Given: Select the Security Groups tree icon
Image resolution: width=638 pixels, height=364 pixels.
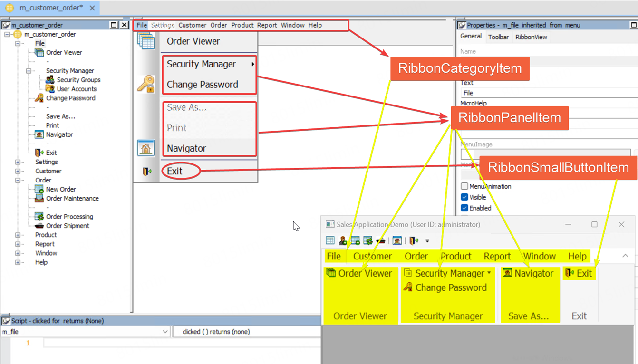Looking at the screenshot, I should (50, 80).
